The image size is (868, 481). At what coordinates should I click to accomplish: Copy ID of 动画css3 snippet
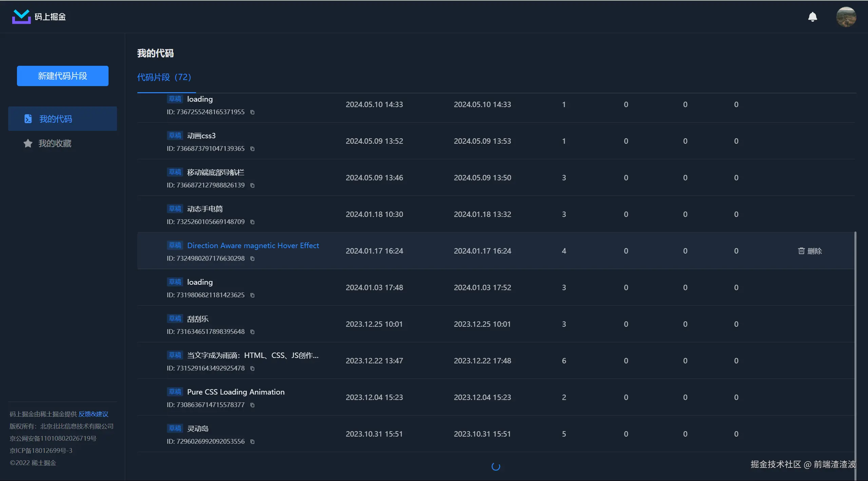pyautogui.click(x=252, y=149)
